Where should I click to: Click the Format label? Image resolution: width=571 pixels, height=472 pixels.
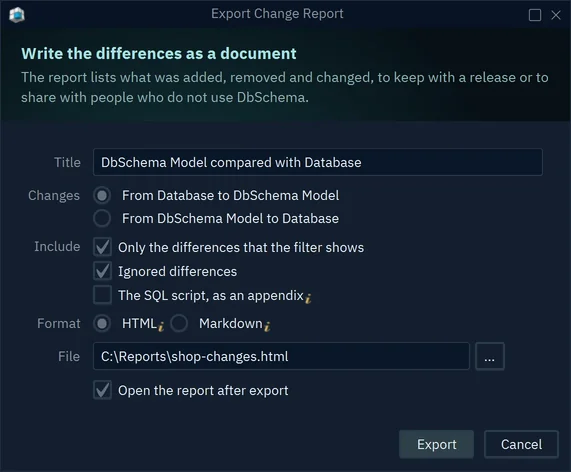pos(59,323)
